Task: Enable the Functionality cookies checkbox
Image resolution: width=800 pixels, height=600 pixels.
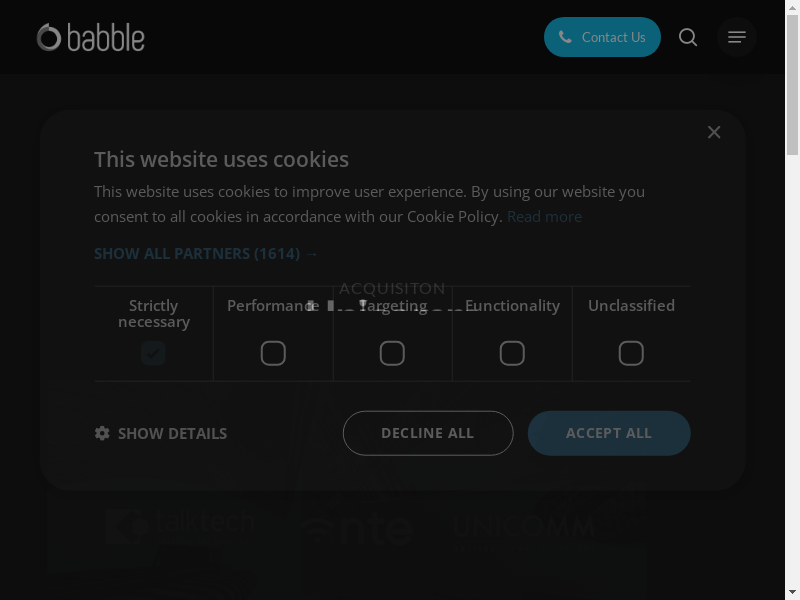Action: coord(512,353)
